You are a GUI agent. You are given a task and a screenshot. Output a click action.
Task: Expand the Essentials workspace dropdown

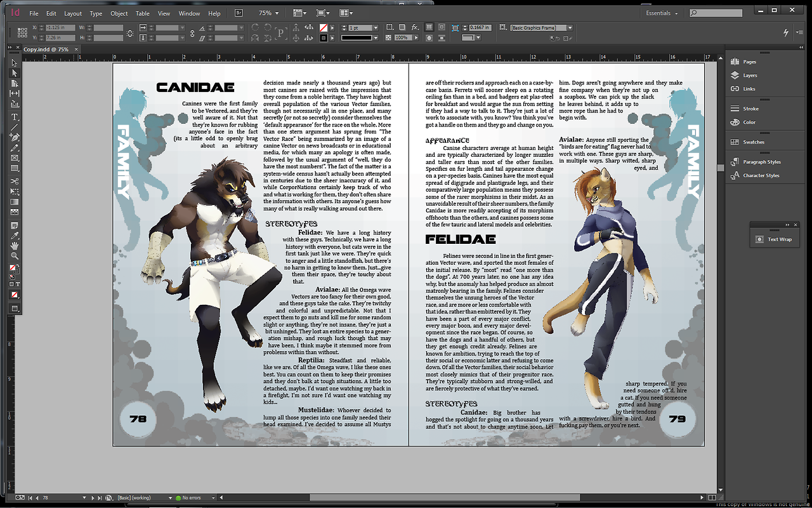click(662, 13)
